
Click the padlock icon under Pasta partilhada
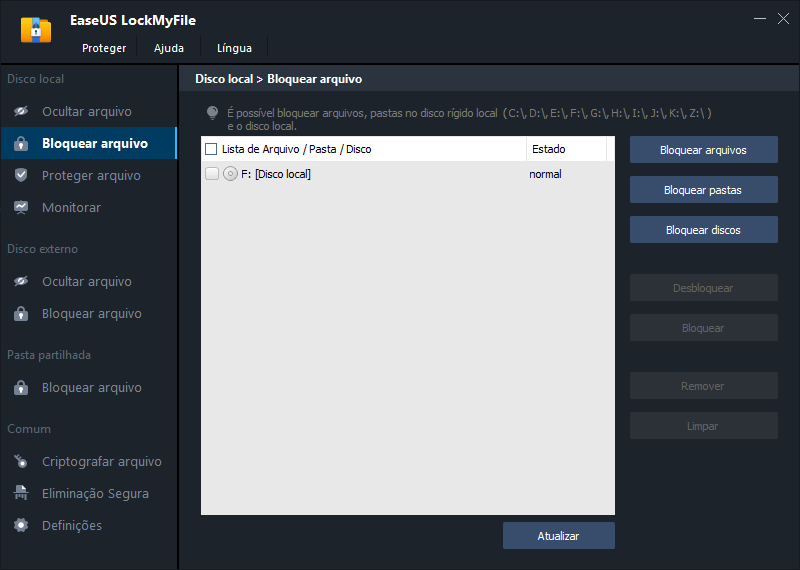[x=21, y=387]
